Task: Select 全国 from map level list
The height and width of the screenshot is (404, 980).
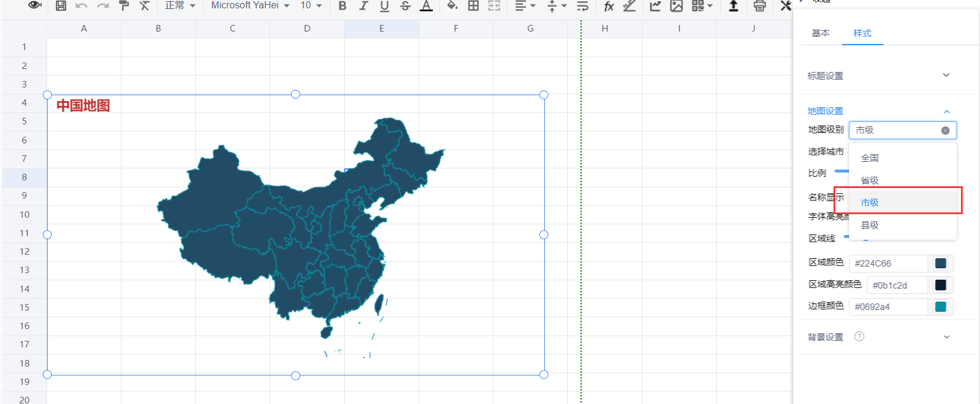Action: pos(903,158)
